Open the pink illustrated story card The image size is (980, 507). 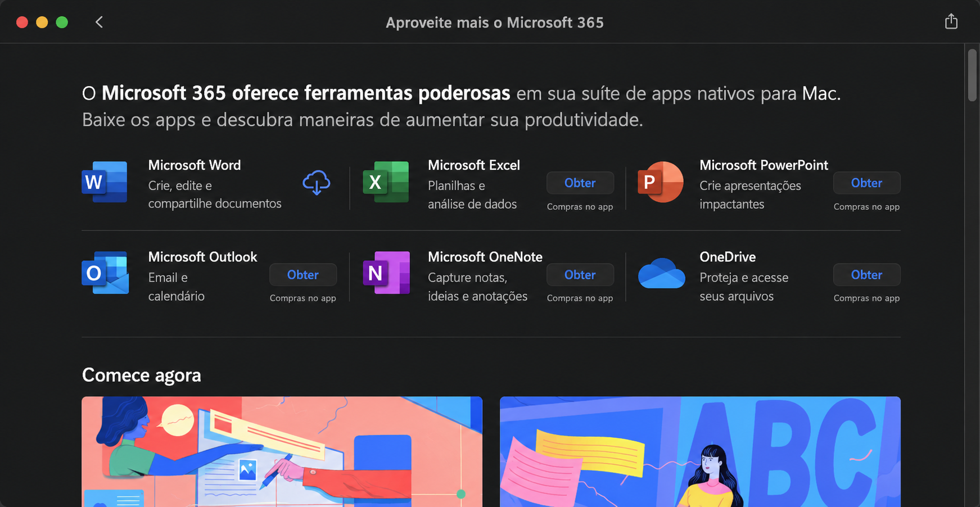(282, 451)
